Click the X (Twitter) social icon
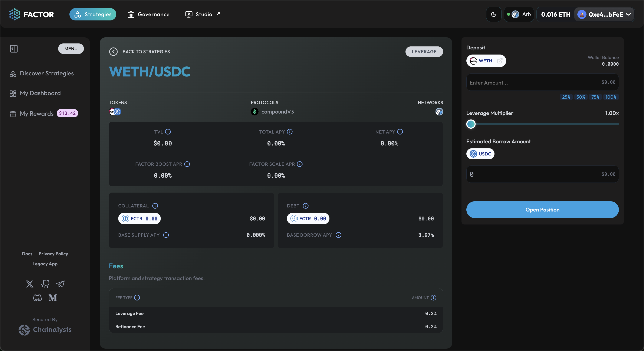The height and width of the screenshot is (351, 644). [30, 284]
